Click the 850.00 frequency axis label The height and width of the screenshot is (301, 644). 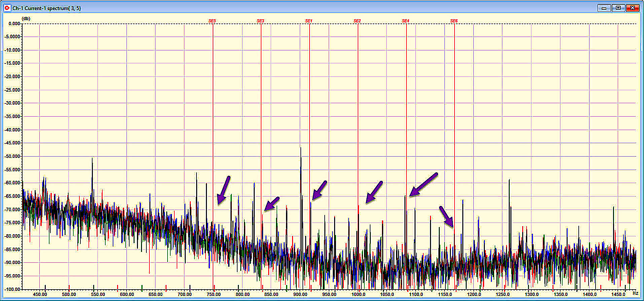271,294
